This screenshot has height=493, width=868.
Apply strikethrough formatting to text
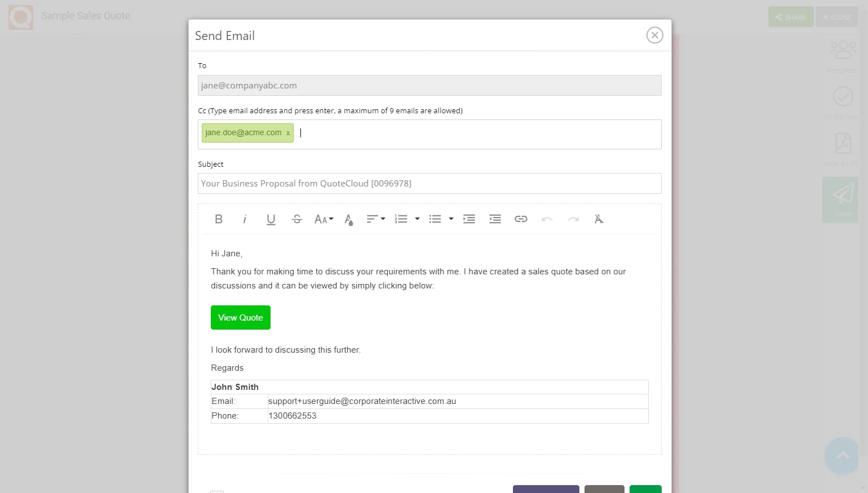click(296, 219)
